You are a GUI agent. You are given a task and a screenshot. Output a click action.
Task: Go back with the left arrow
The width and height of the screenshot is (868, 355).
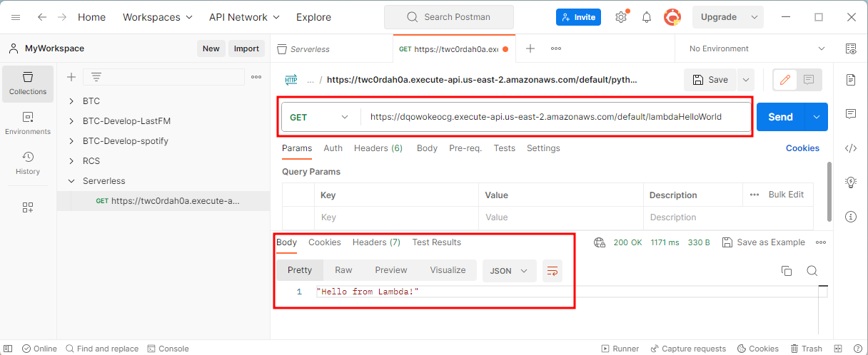pos(42,17)
